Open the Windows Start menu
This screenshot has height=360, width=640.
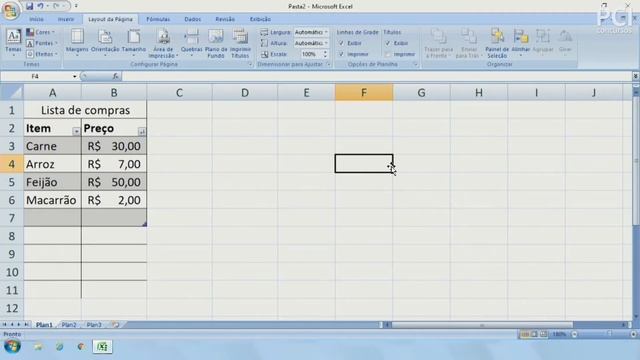click(12, 347)
